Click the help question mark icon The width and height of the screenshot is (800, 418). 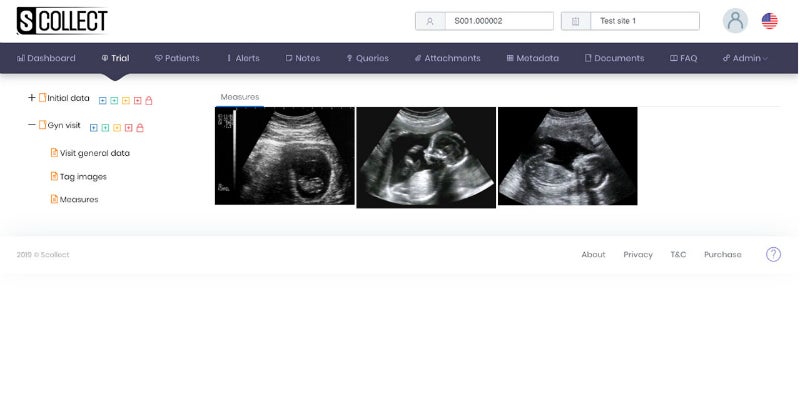(773, 254)
